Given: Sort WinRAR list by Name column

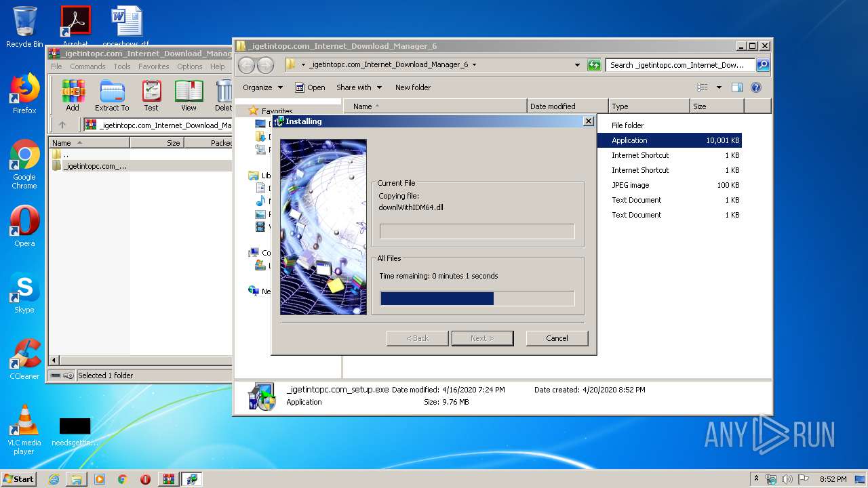Looking at the screenshot, I should pyautogui.click(x=89, y=143).
